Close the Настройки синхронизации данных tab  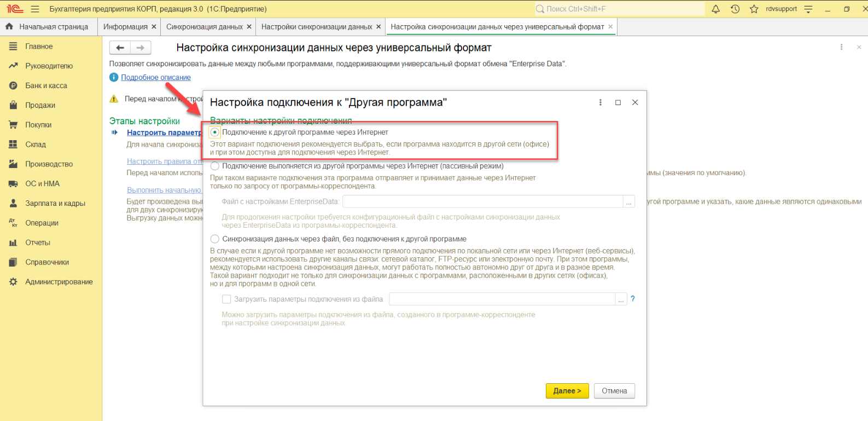(x=378, y=27)
